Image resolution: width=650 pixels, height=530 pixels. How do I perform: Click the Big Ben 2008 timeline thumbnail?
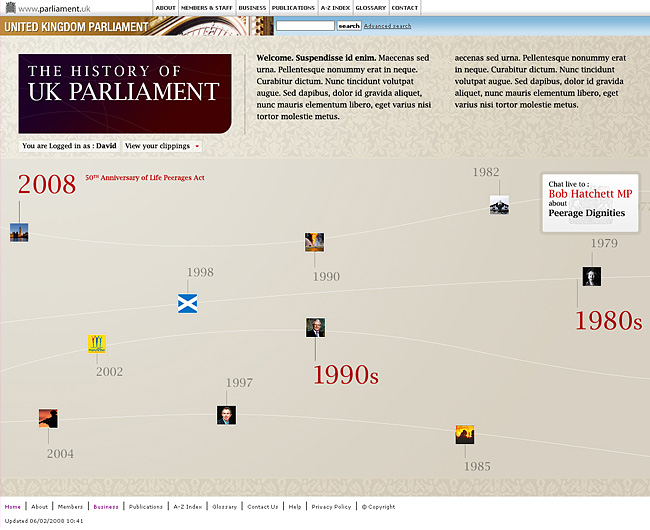(x=19, y=232)
